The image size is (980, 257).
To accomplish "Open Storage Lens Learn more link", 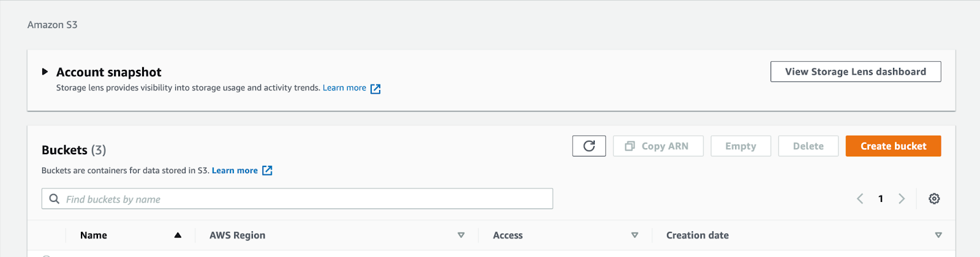I will point(344,88).
